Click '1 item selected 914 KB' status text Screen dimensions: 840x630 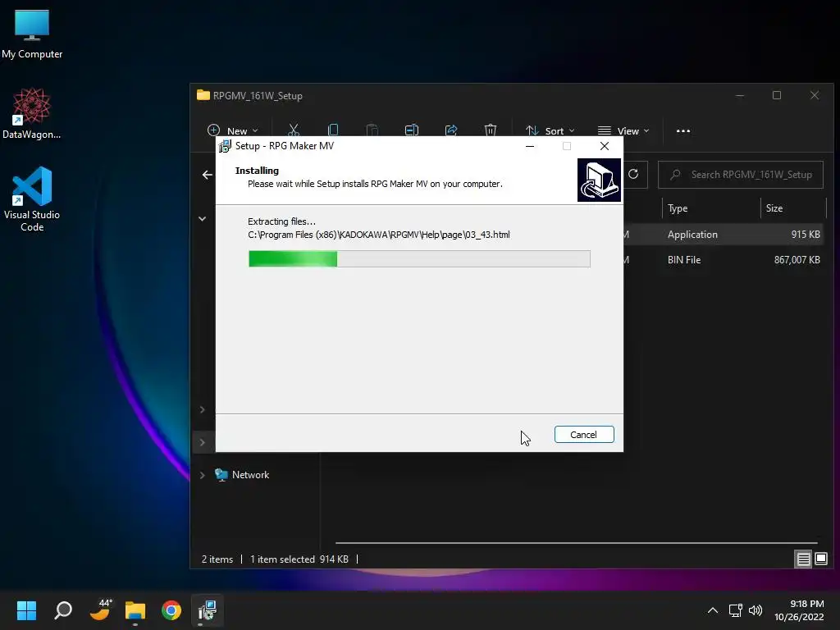point(299,559)
